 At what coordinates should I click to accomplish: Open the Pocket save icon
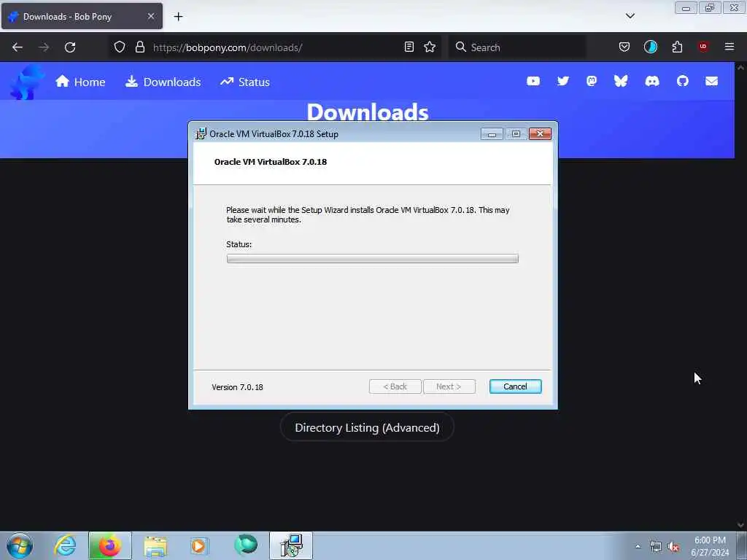tap(624, 47)
